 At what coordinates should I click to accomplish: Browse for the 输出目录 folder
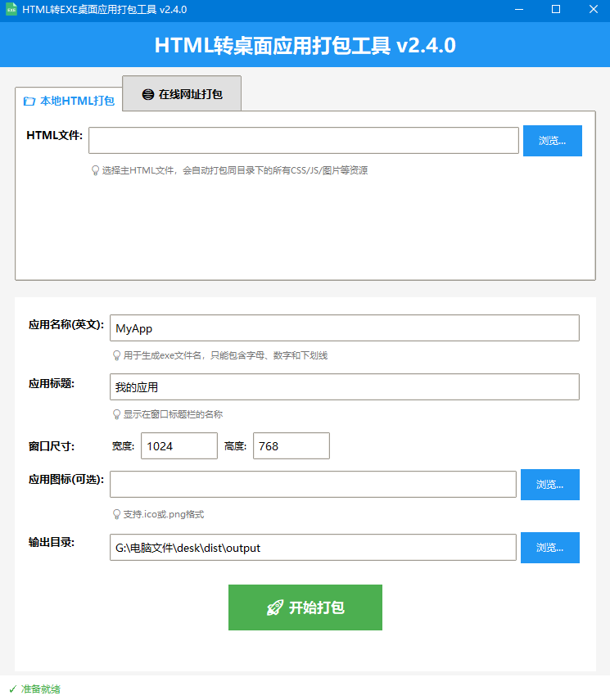[x=549, y=548]
